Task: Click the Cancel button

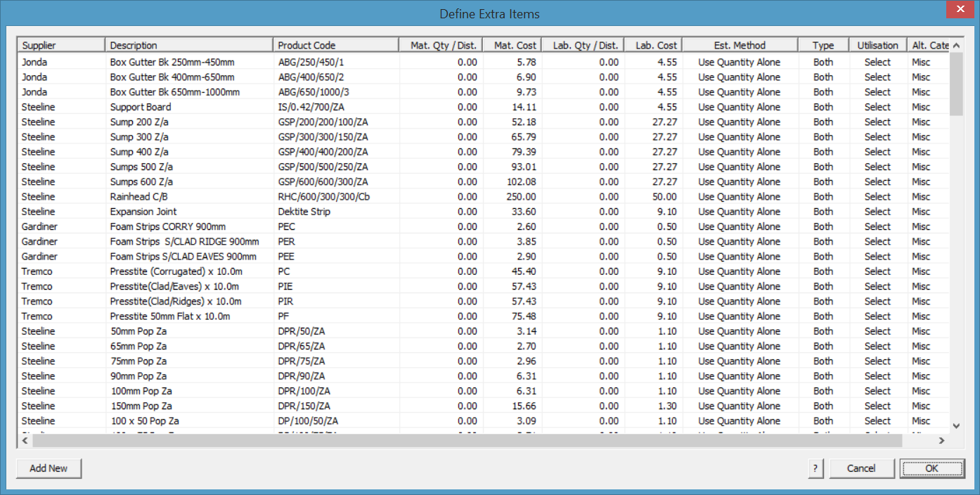Action: pos(861,468)
